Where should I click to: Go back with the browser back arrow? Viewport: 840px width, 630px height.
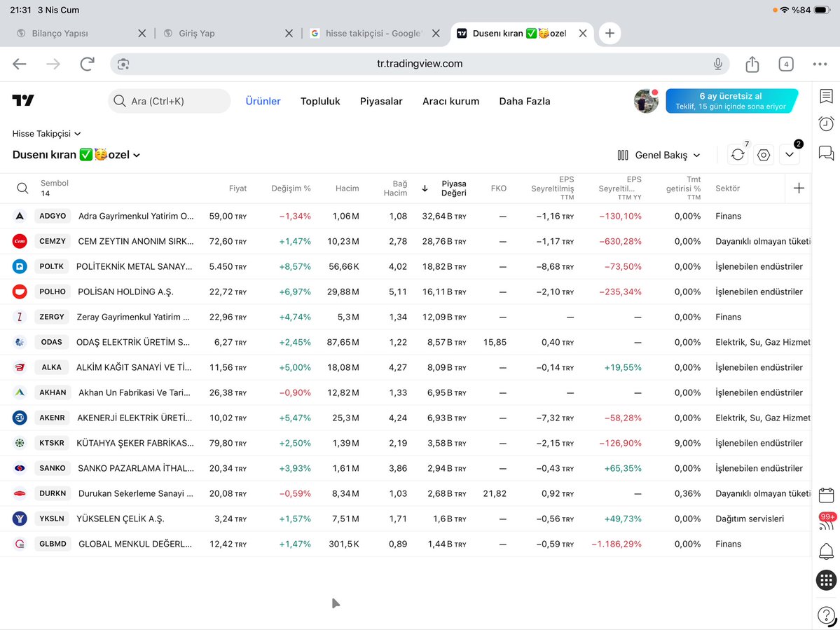(20, 64)
